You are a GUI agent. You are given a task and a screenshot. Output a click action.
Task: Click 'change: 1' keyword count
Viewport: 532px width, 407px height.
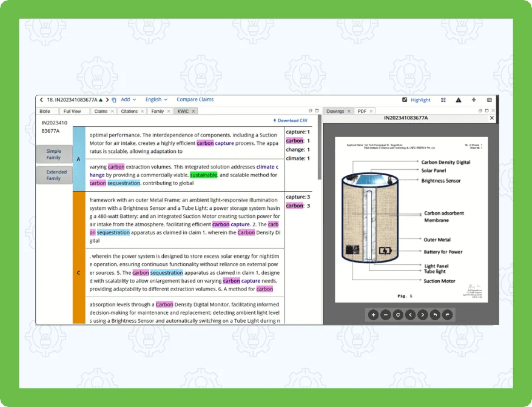coord(298,150)
